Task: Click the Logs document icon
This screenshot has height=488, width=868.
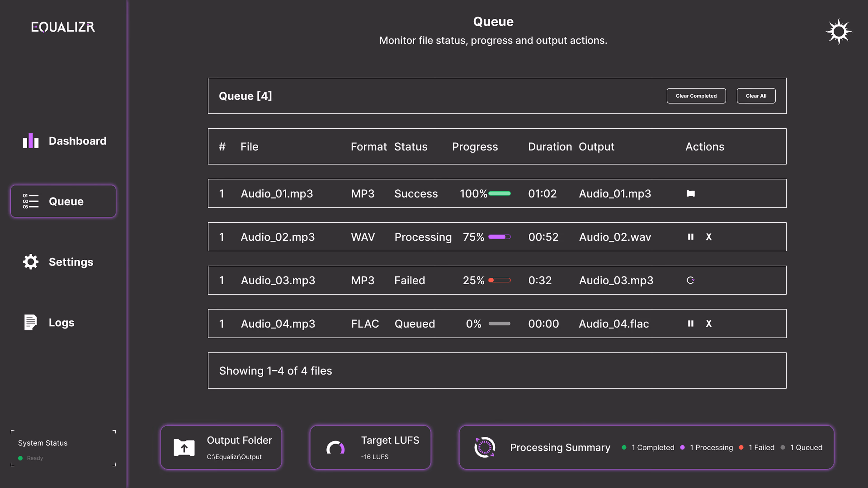Action: coord(31,322)
